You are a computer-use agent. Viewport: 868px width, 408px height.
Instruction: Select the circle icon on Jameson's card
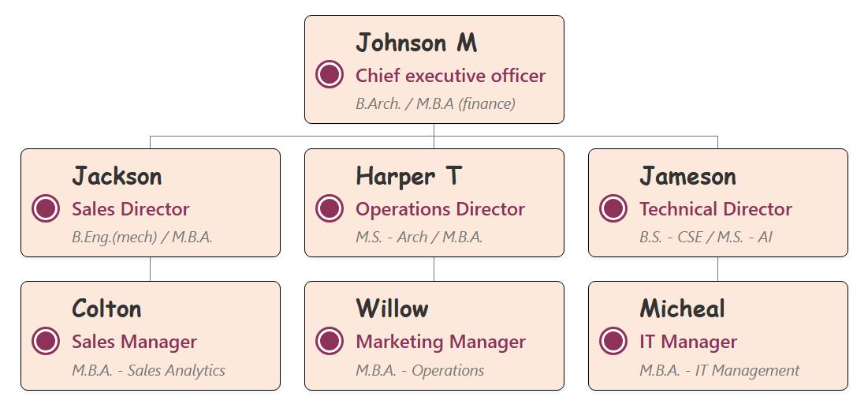613,208
